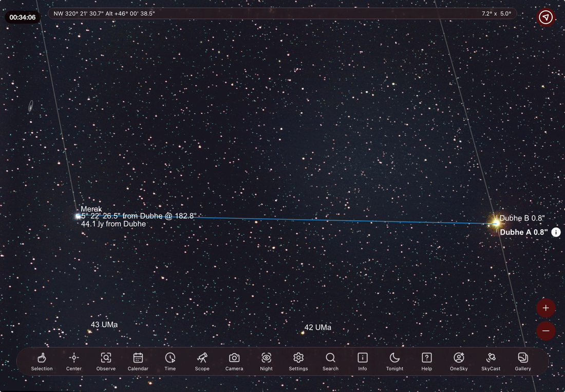
Task: Open SkyCast satellite icon
Action: 491,361
